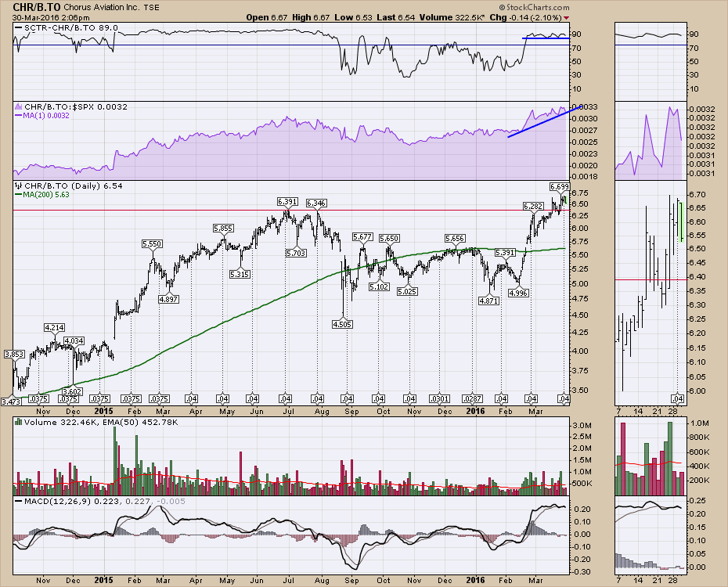Click the CHR/B.TO ticker symbol title

36,7
